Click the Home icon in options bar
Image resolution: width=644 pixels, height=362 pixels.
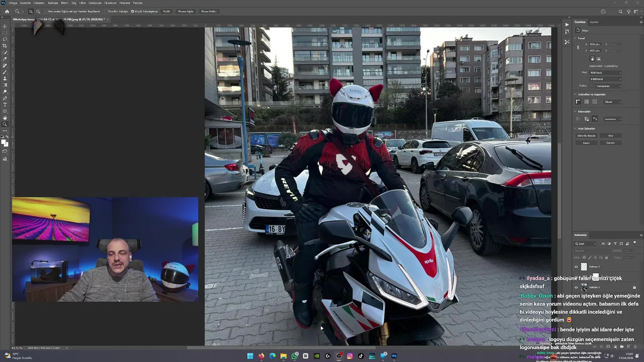(x=7, y=11)
